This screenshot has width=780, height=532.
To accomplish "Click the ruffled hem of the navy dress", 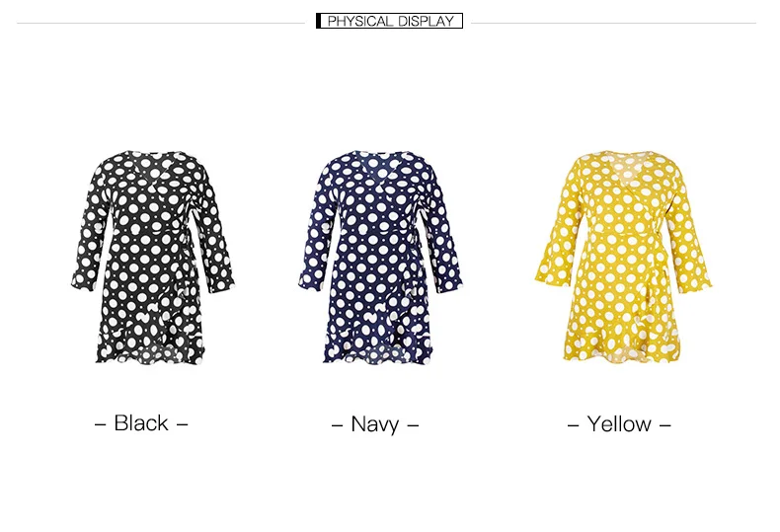I will pyautogui.click(x=378, y=348).
